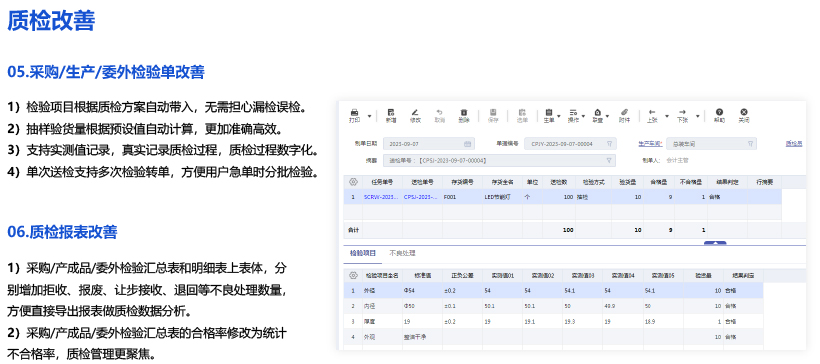Image resolution: width=820 pixels, height=364 pixels.
Task: Expand the 生单 dropdown arrow
Action: click(x=559, y=116)
